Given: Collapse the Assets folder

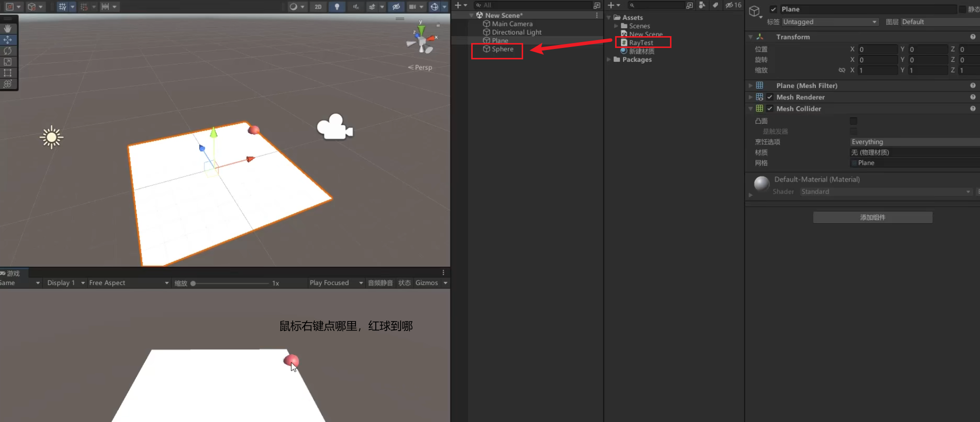Looking at the screenshot, I should click(x=609, y=17).
